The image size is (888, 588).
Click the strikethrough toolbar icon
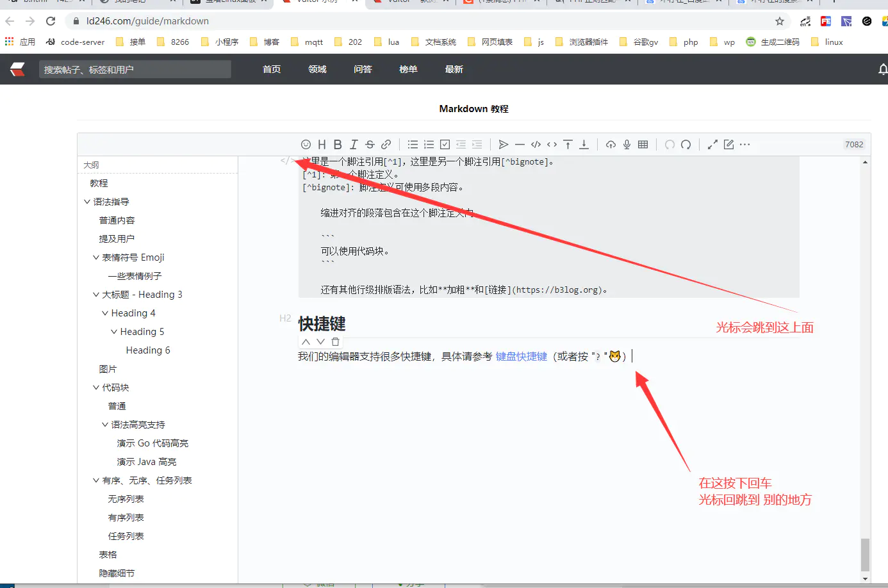coord(370,145)
